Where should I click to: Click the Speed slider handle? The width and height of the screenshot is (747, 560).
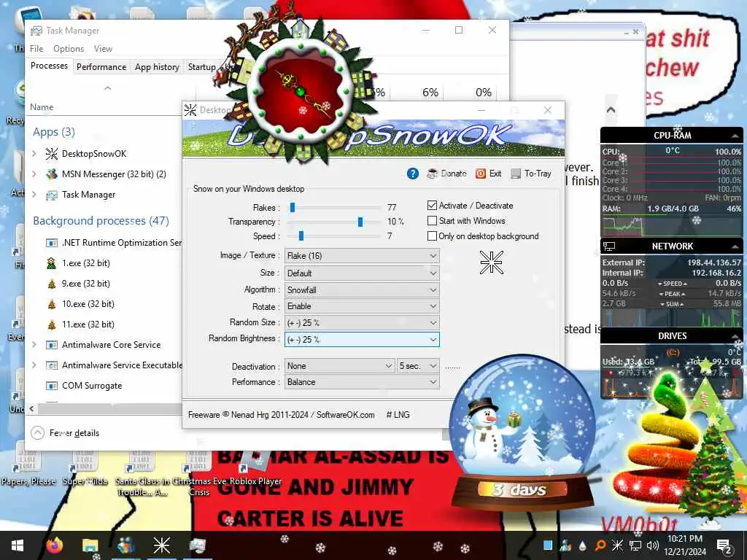click(x=301, y=236)
